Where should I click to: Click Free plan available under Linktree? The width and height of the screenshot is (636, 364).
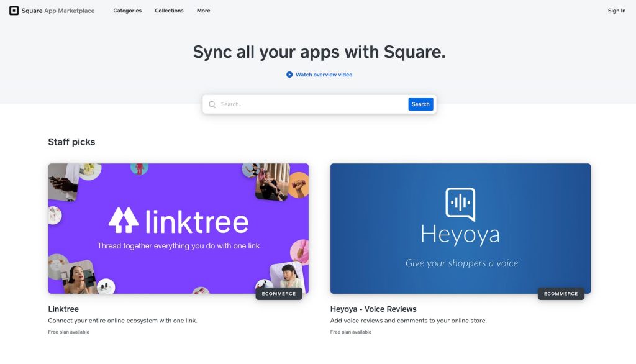68,332
